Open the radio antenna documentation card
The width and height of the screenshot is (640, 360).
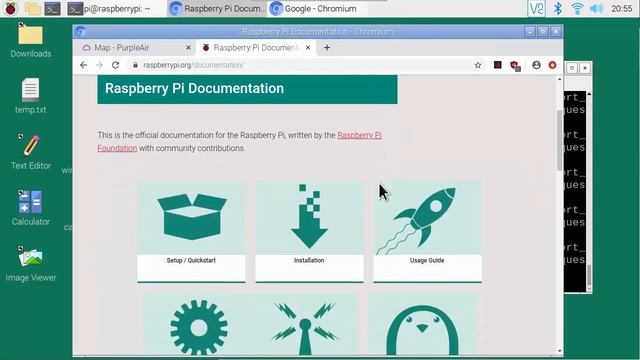pyautogui.click(x=305, y=324)
